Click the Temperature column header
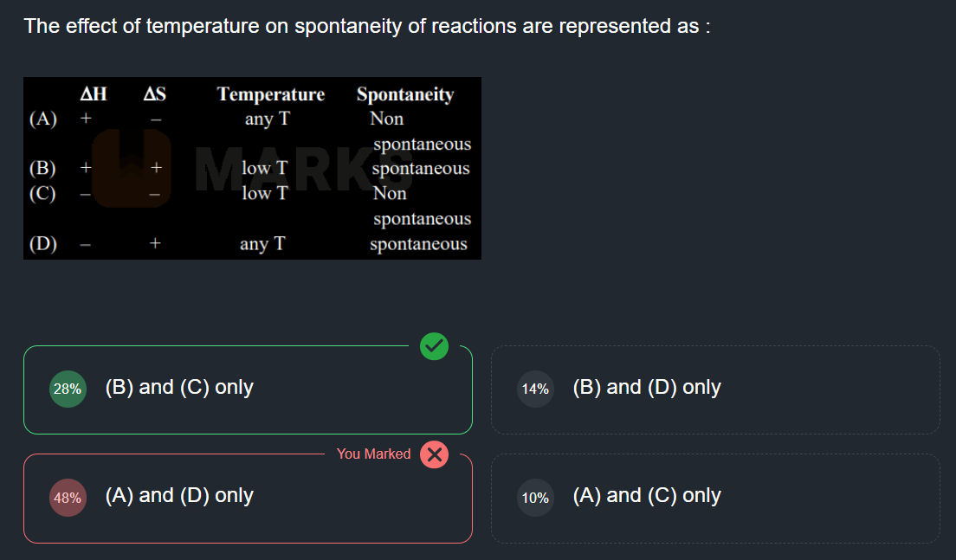The width and height of the screenshot is (956, 560). (271, 93)
